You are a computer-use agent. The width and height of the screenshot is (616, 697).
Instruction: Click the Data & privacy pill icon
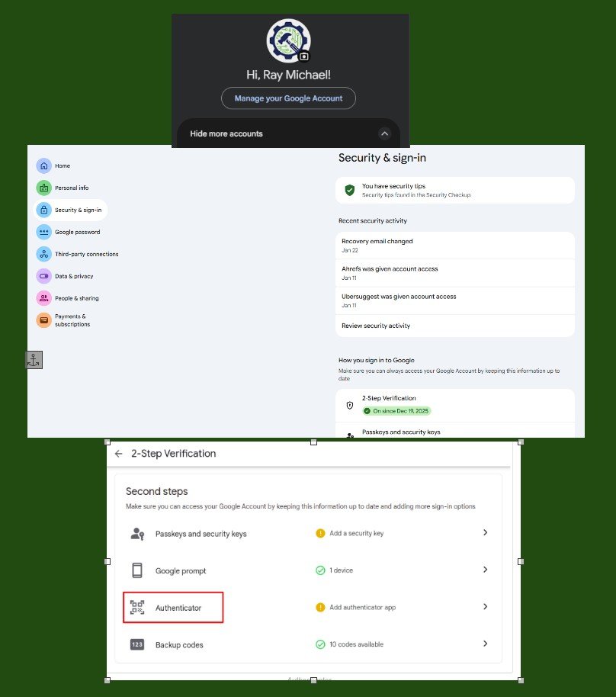coord(43,276)
